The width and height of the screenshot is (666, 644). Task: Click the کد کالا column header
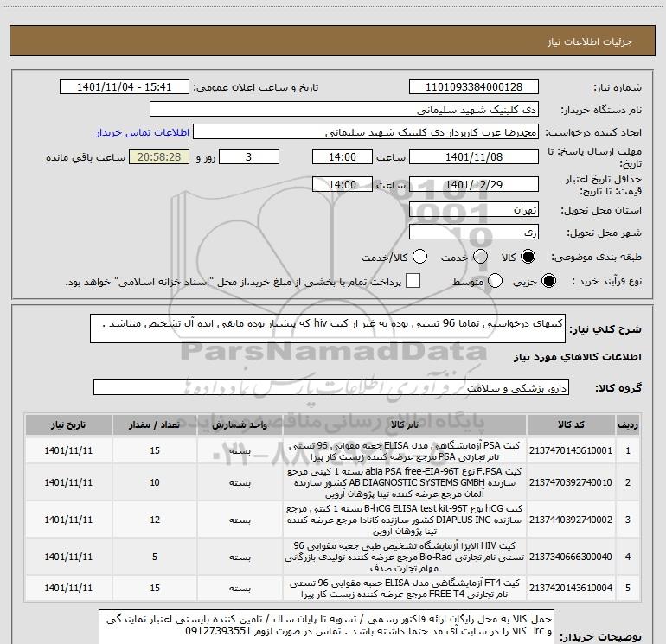tap(571, 425)
